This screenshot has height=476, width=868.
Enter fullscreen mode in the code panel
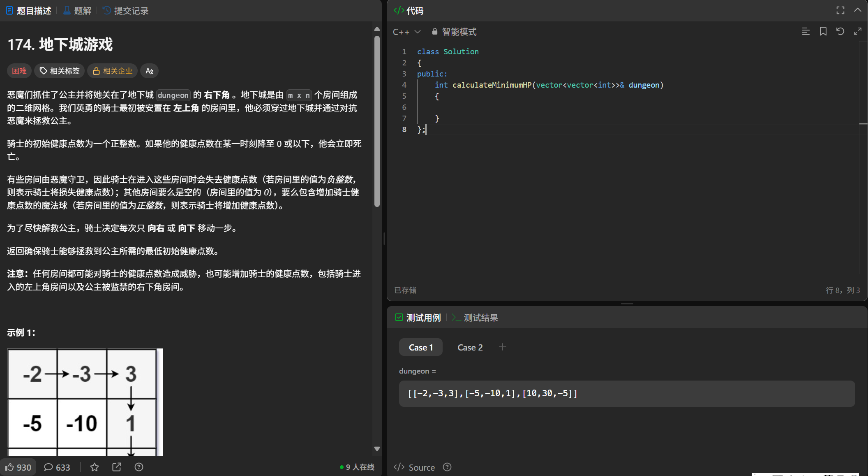pos(840,11)
